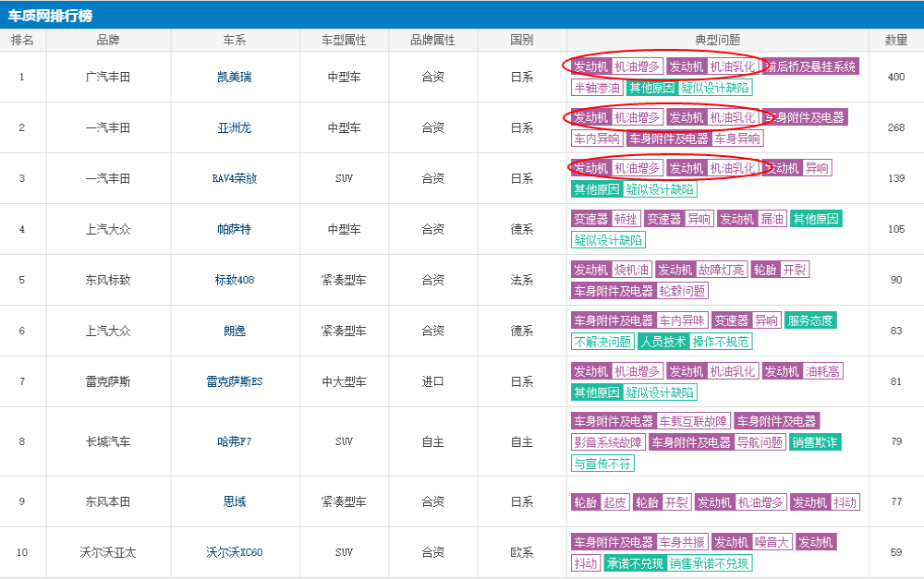924x579 pixels.
Task: Select the 东风标致 brand cell
Action: click(108, 280)
